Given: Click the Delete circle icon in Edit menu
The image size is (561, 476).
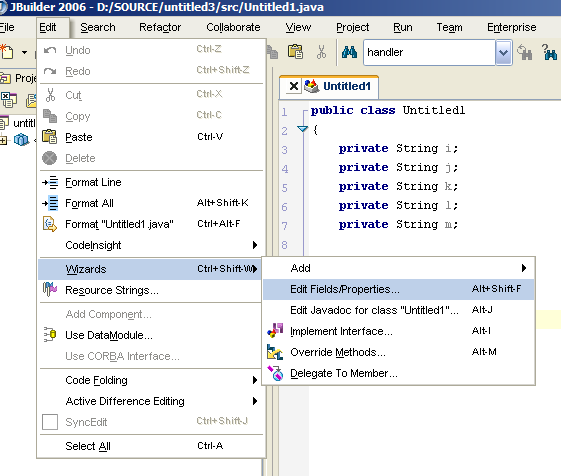Looking at the screenshot, I should click(x=49, y=158).
